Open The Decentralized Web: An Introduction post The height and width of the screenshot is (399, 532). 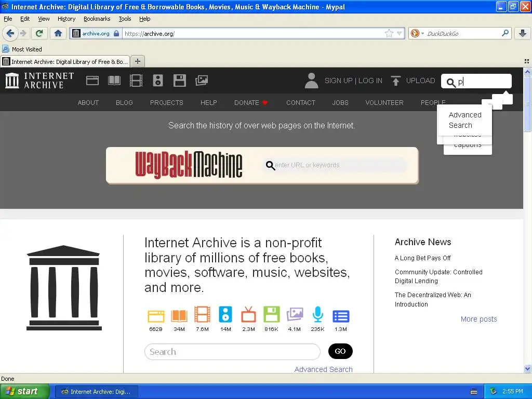click(x=433, y=299)
